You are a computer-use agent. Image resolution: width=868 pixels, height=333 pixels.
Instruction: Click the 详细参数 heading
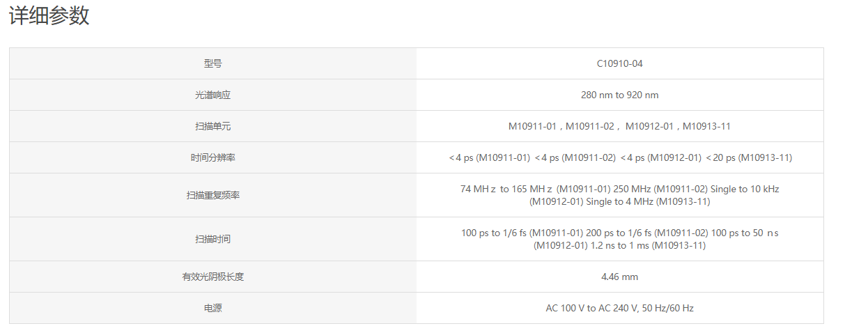[x=49, y=15]
